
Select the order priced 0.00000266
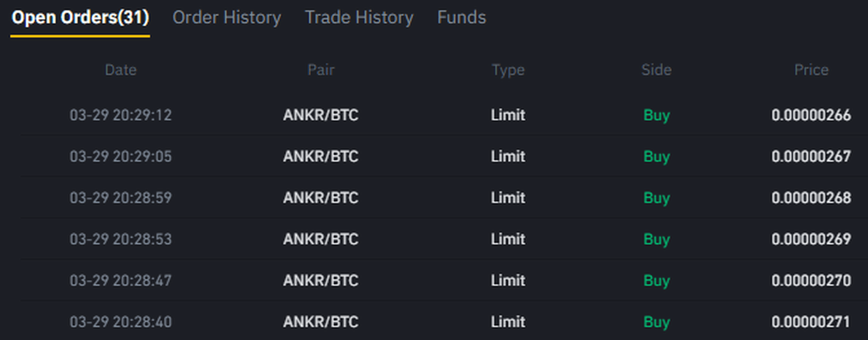[811, 115]
